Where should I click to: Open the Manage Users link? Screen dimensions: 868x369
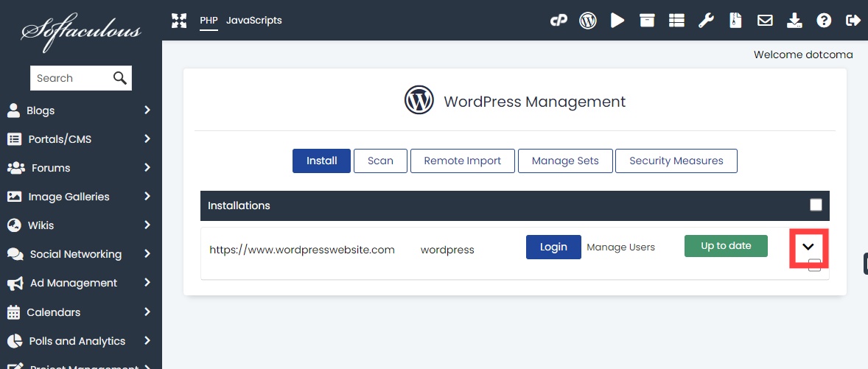coord(620,247)
